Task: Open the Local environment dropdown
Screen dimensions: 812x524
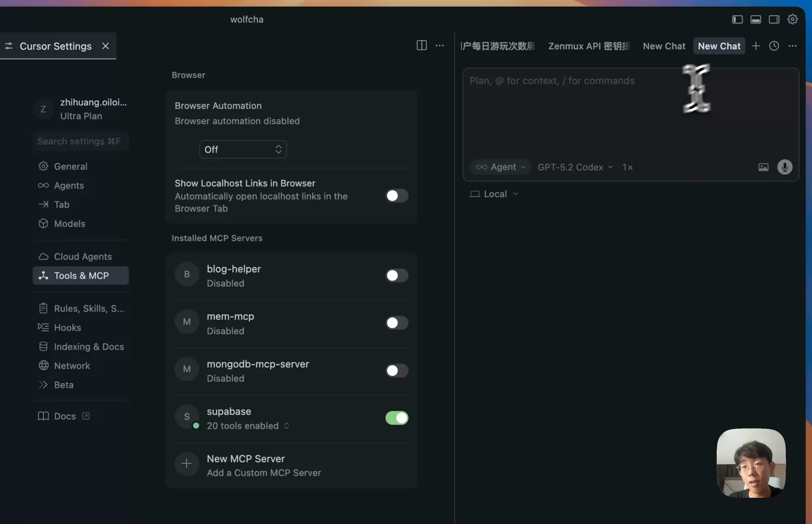Action: click(494, 194)
